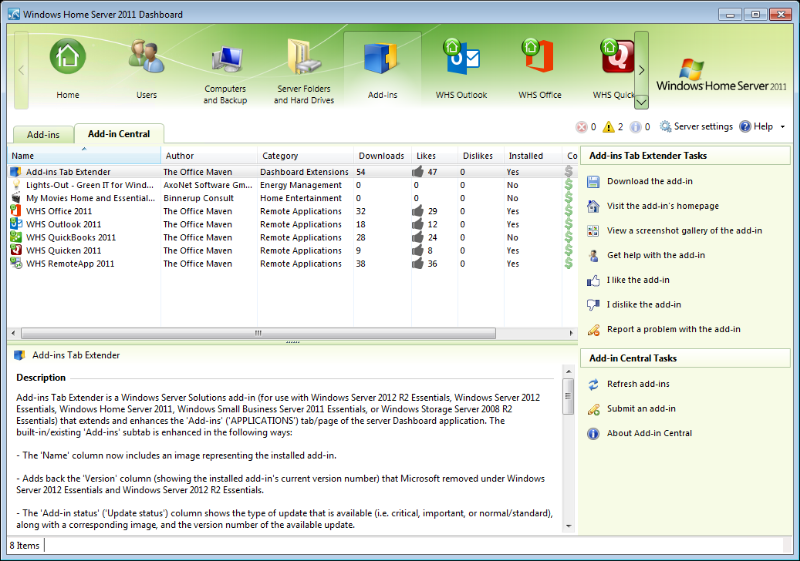Image resolution: width=800 pixels, height=561 pixels.
Task: Click thumbs-up icon in WHS Office row
Action: click(418, 211)
